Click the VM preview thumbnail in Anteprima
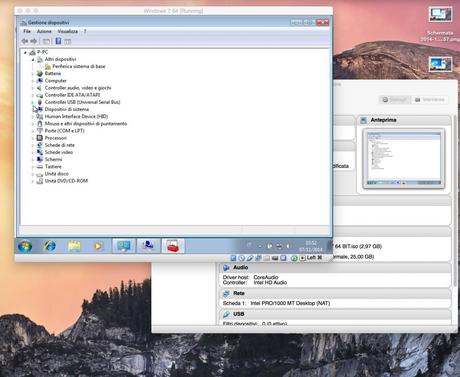 click(x=403, y=159)
